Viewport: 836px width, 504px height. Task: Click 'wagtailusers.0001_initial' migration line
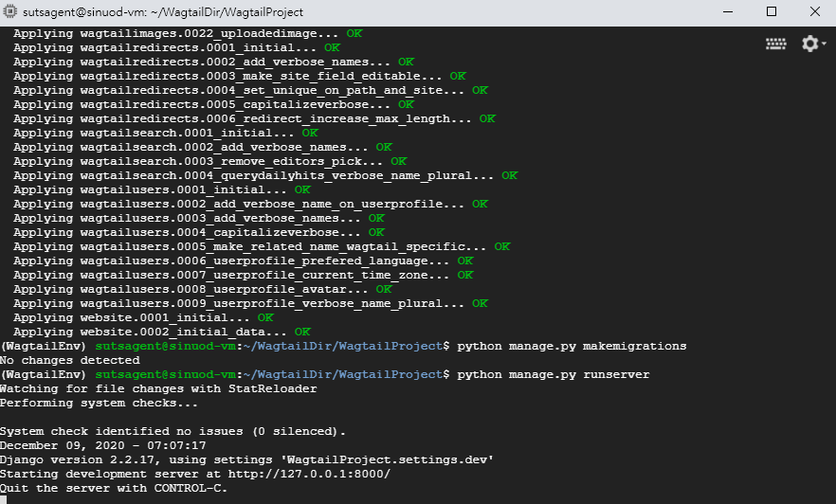pos(162,189)
